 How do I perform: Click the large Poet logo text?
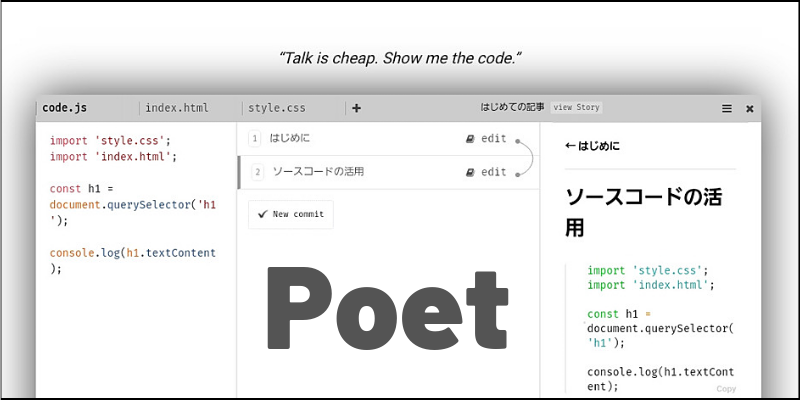coord(388,309)
